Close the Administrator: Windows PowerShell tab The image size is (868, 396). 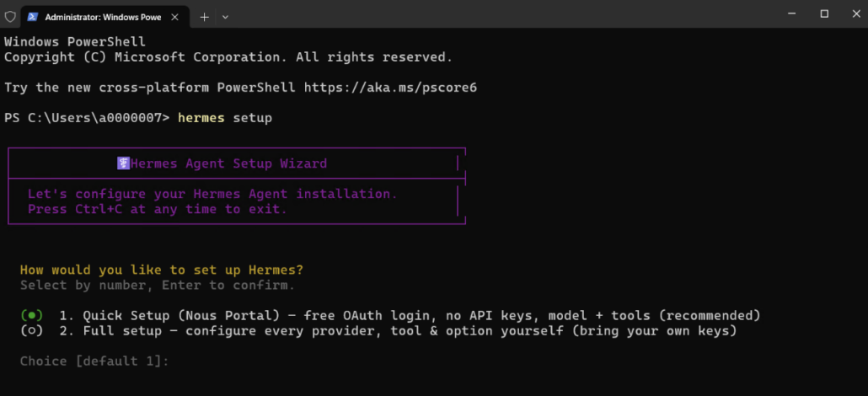pos(174,17)
